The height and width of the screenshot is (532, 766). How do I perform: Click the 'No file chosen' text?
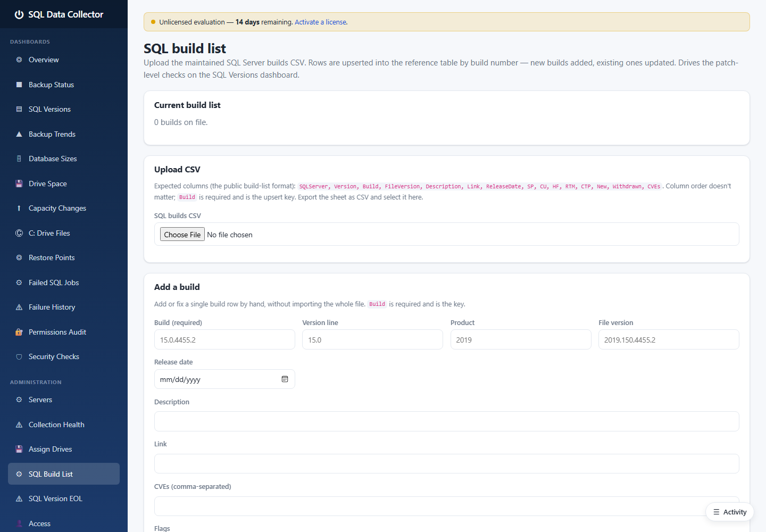(230, 235)
